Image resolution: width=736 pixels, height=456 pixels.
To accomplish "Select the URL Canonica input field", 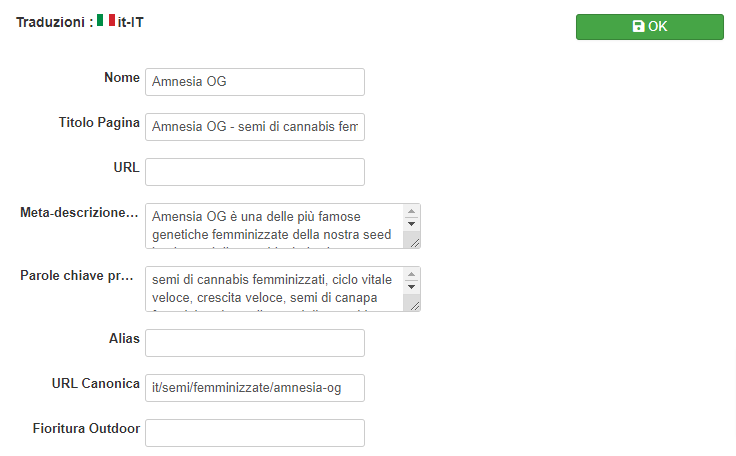I will pos(255,388).
